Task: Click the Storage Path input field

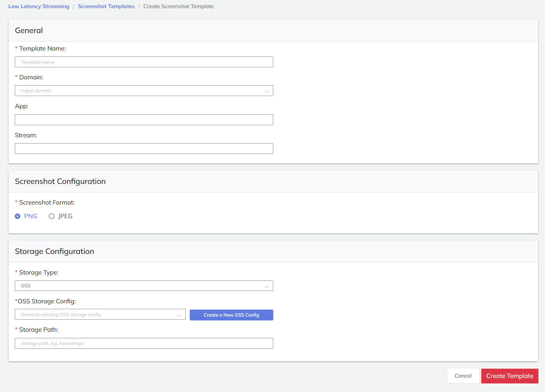Action: click(x=144, y=343)
